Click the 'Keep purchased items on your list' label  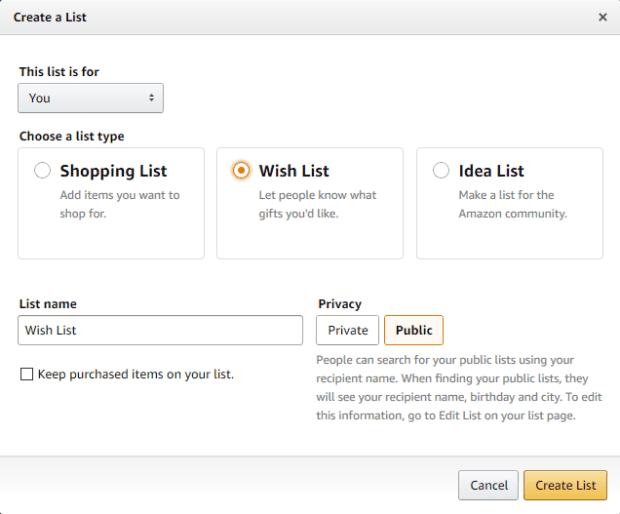(135, 374)
